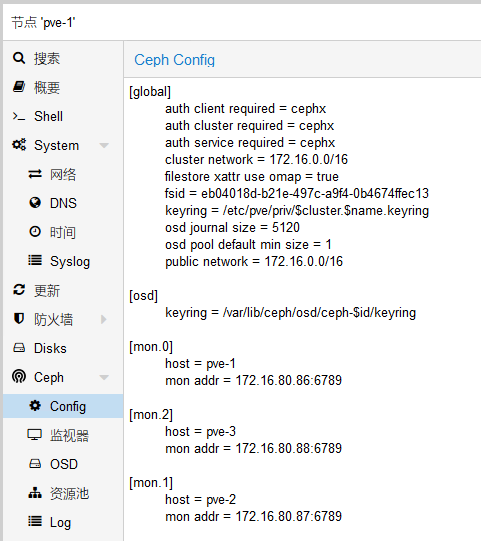Viewport: 481px width, 541px height.
Task: Open the 概要 summary book icon
Action: [19, 87]
